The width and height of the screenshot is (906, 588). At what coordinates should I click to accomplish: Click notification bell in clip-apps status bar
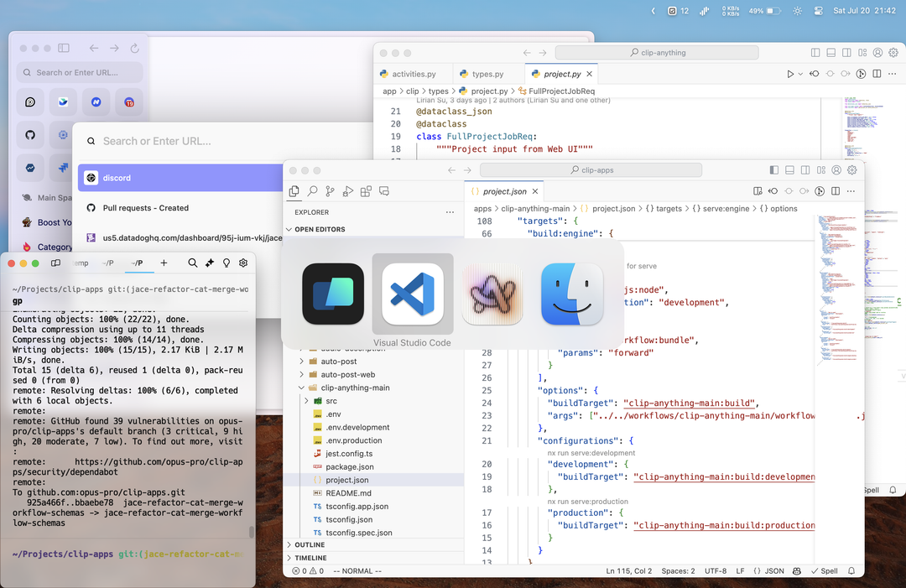(x=851, y=571)
